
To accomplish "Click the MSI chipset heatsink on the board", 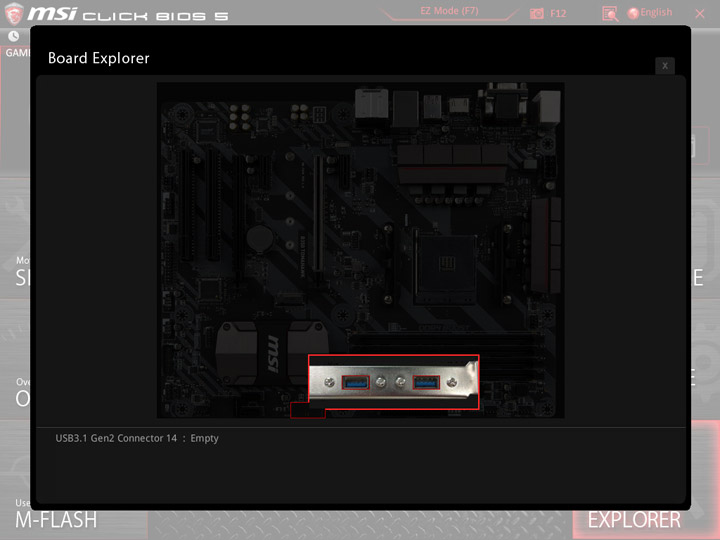I will [x=271, y=353].
